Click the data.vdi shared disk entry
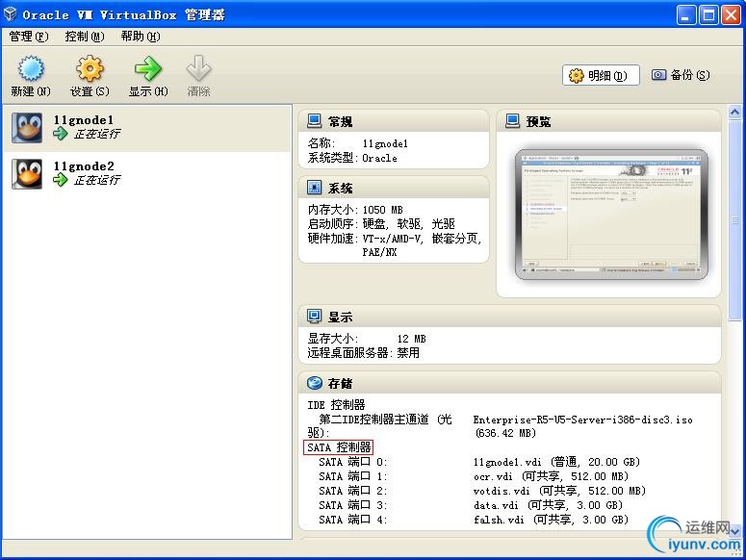Screen dimensions: 746x560 point(548,505)
